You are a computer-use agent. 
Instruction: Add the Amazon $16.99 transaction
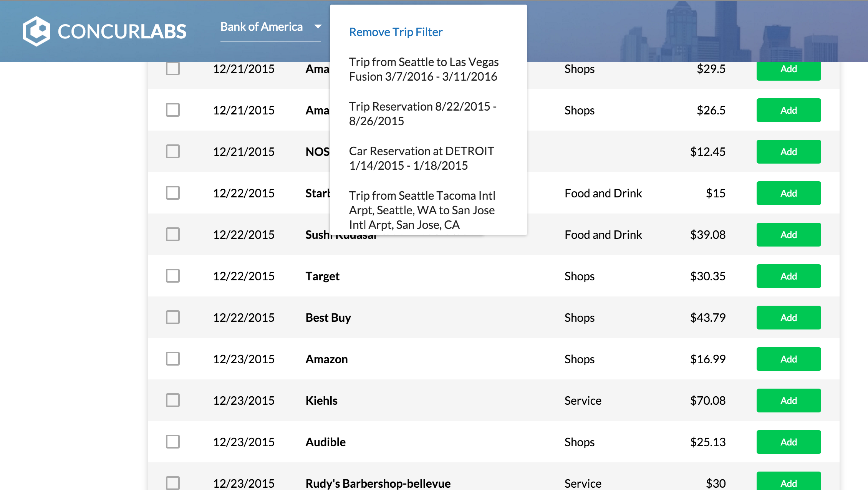(789, 359)
